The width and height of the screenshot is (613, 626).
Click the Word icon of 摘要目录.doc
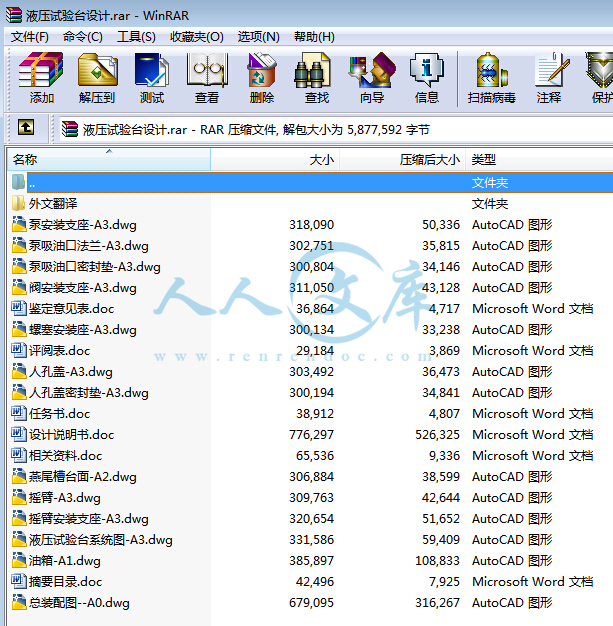pos(19,581)
